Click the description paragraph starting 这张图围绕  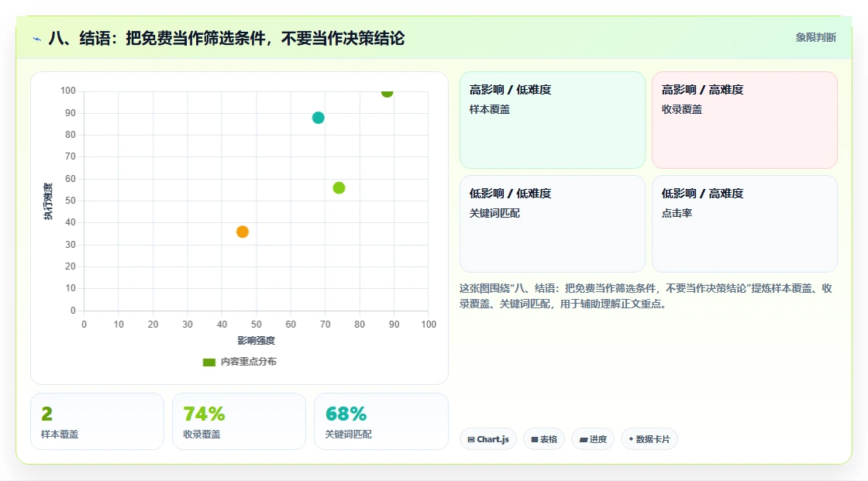646,296
